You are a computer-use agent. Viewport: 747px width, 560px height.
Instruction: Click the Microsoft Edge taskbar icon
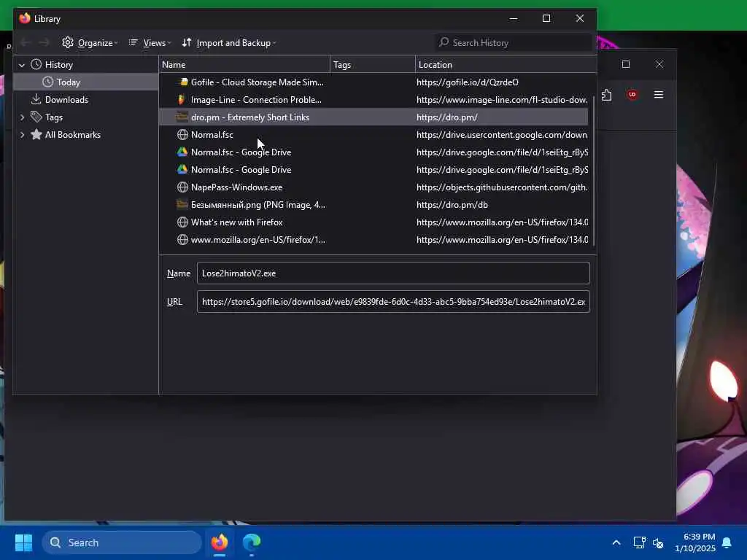coord(252,542)
